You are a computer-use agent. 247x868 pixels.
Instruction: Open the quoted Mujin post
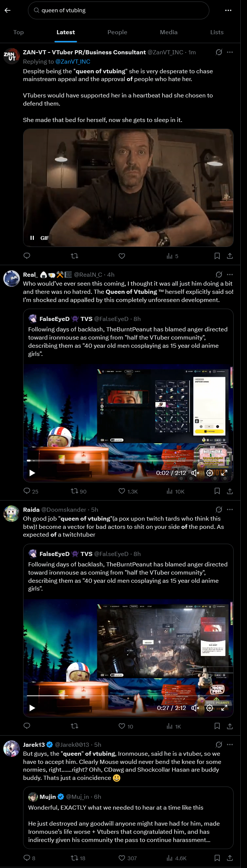click(128, 818)
